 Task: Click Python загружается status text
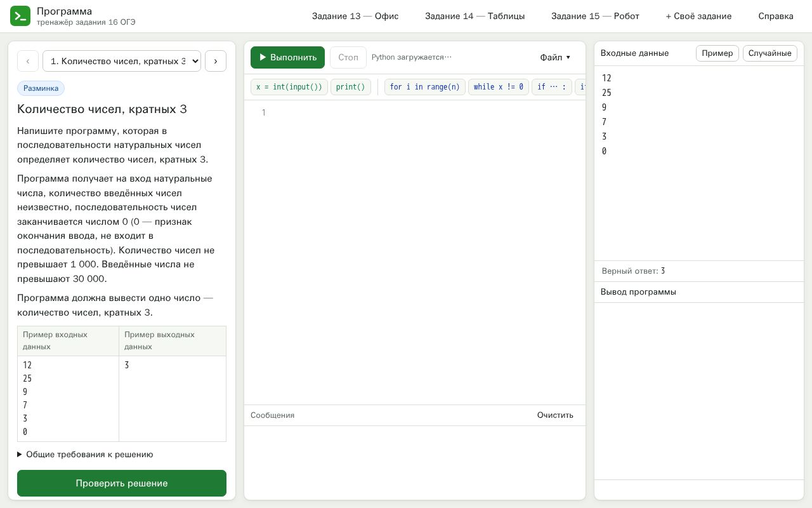[x=412, y=57]
